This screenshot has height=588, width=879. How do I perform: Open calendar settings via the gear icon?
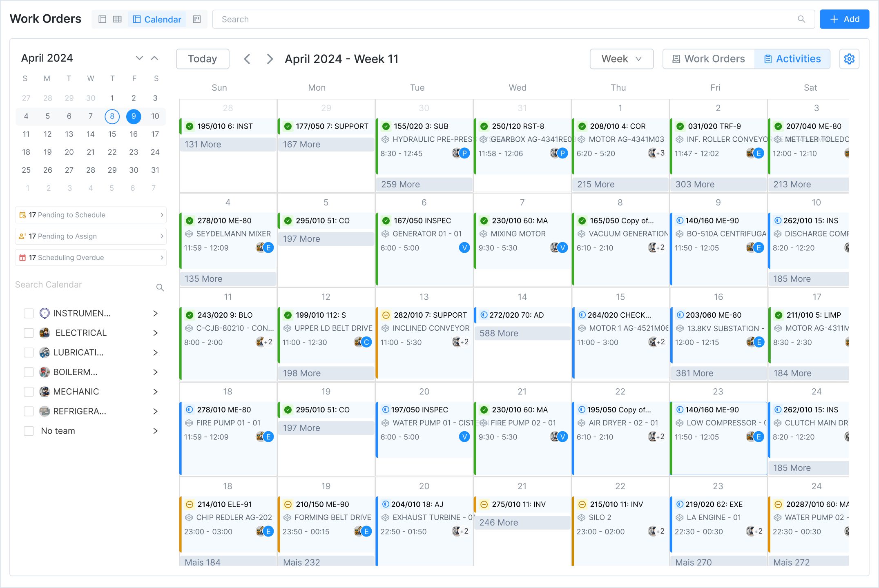[850, 59]
